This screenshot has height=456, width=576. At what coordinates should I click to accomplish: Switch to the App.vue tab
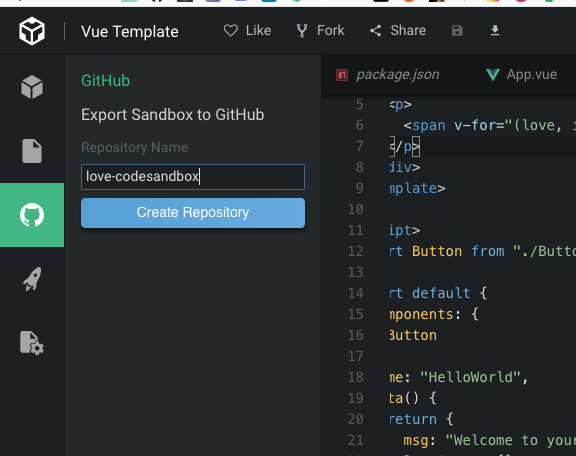pyautogui.click(x=521, y=75)
